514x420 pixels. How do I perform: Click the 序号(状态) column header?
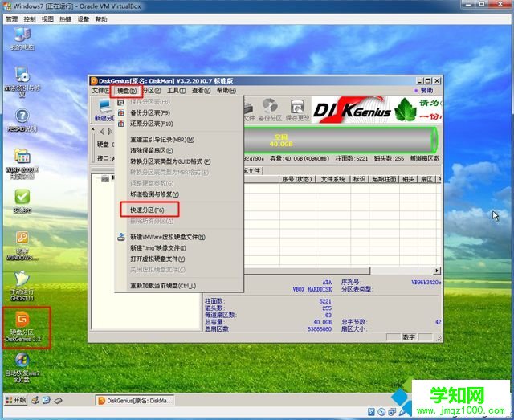[x=298, y=179]
